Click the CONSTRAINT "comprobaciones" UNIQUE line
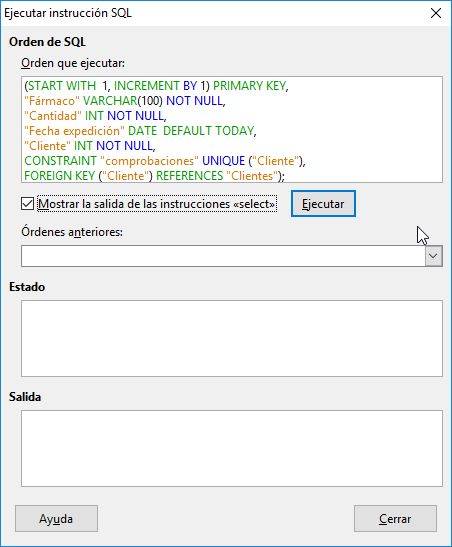The image size is (452, 547). point(165,161)
